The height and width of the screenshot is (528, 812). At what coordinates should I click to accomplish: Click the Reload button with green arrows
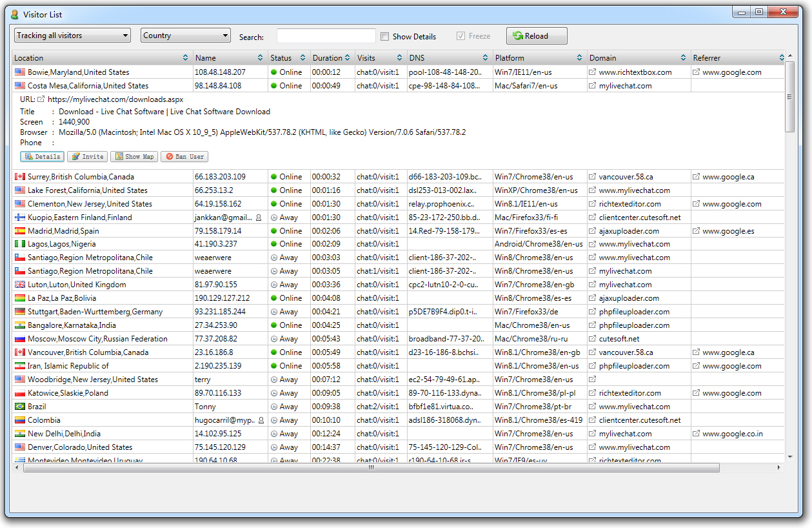537,36
